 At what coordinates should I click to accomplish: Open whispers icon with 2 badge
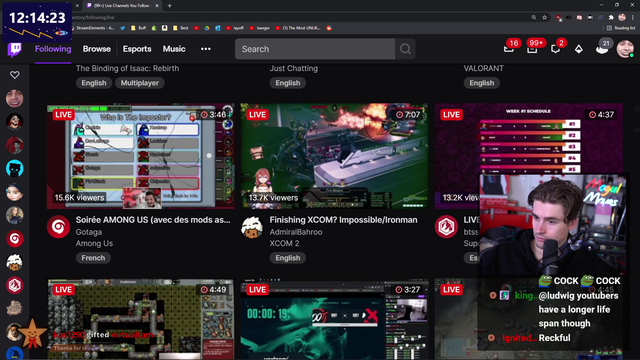pos(556,49)
